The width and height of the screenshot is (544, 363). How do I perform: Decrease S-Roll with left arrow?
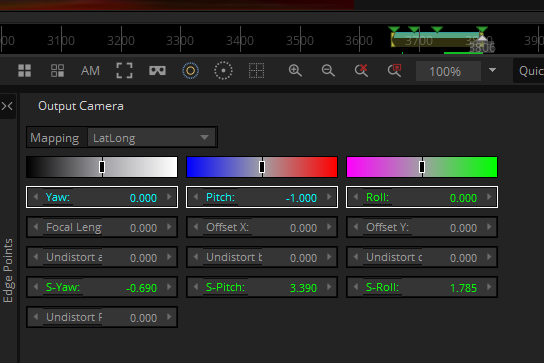356,287
